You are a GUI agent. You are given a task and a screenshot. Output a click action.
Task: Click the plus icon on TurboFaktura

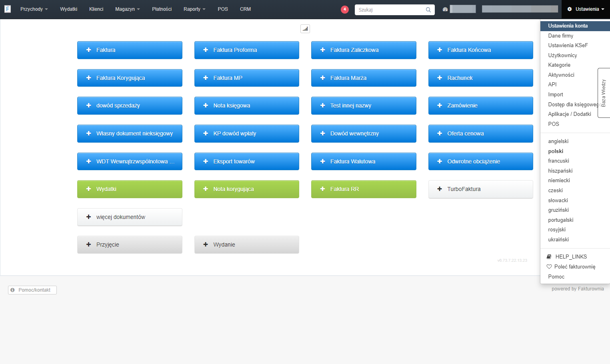[440, 189]
